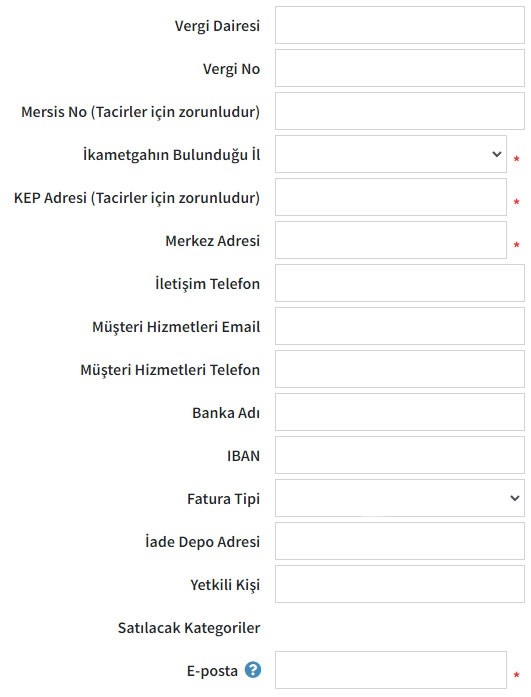Screen dimensions: 531x697
Task: Focus the Merkez Adresi text field
Action: 391,240
